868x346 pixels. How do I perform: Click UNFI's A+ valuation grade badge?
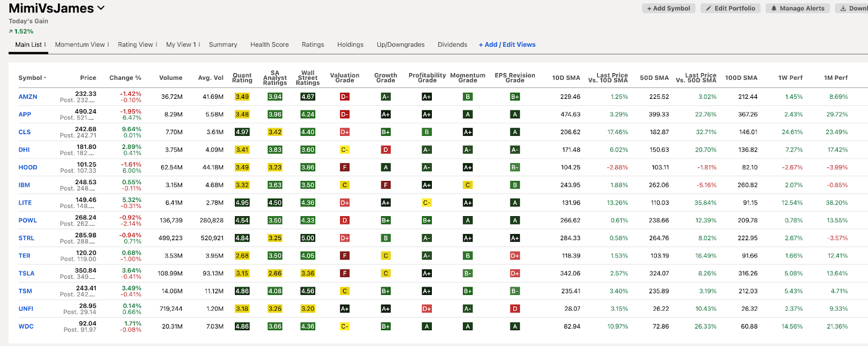(344, 309)
